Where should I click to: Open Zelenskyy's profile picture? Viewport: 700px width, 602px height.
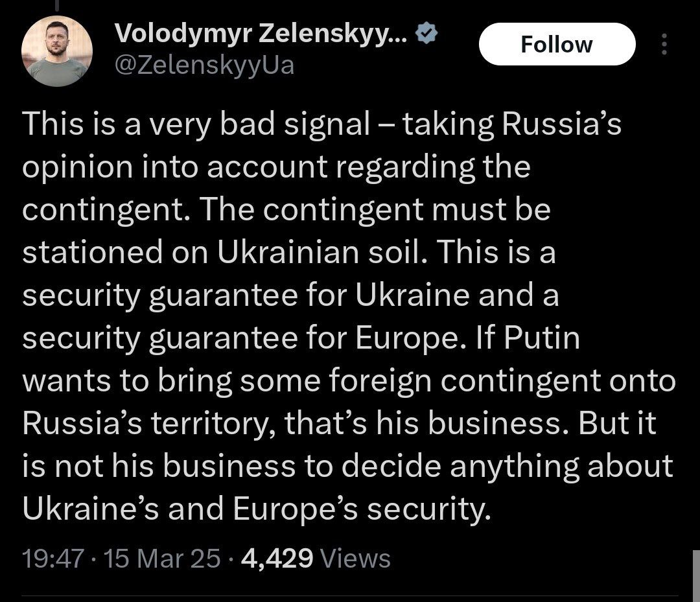pos(57,51)
